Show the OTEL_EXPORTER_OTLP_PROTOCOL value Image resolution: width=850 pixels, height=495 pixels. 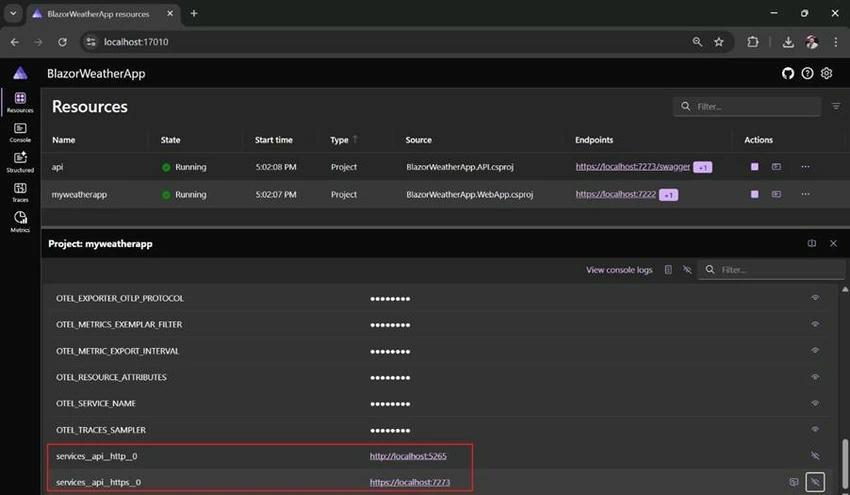(x=815, y=298)
